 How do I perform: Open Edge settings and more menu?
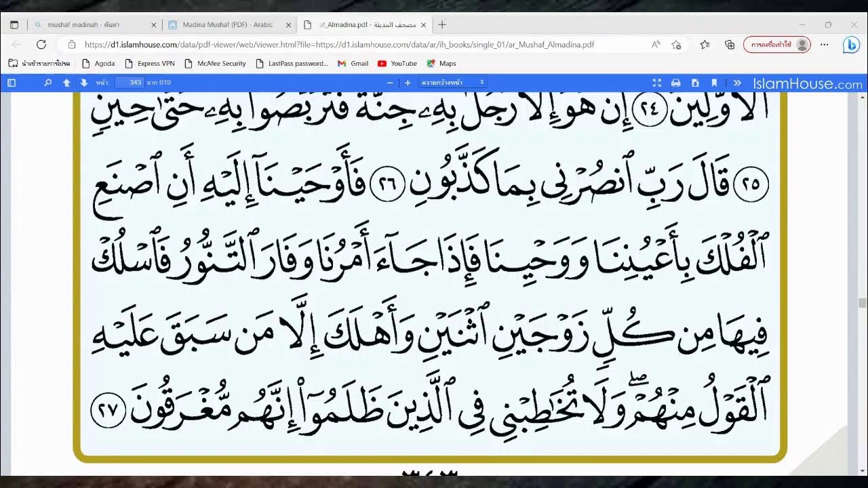coord(825,45)
